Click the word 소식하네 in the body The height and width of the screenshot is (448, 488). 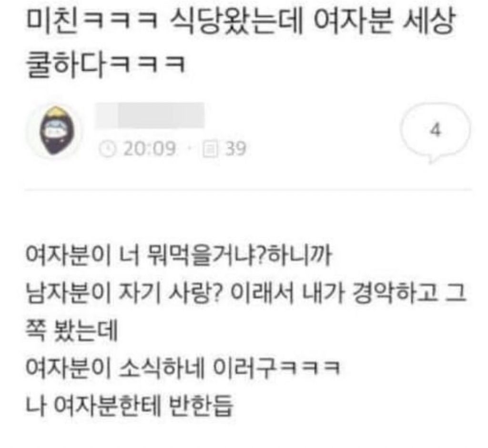click(x=161, y=367)
